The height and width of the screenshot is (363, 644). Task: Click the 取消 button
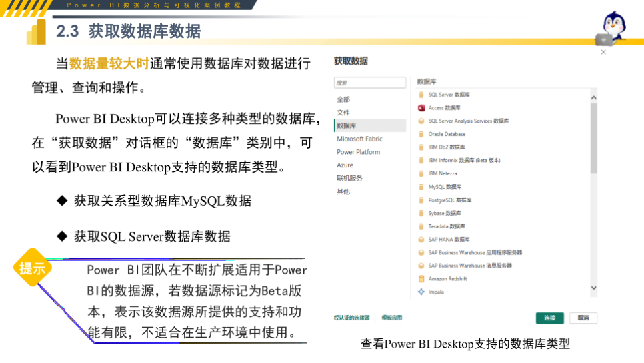click(x=583, y=318)
